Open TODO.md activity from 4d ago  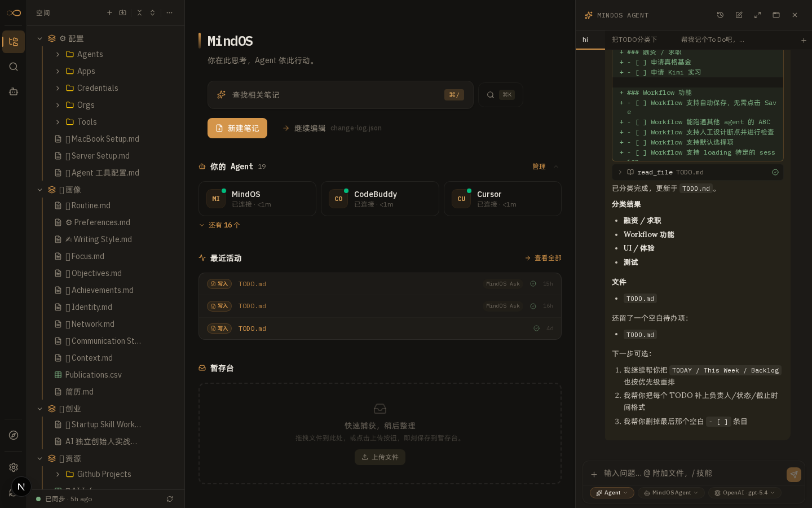pos(380,329)
